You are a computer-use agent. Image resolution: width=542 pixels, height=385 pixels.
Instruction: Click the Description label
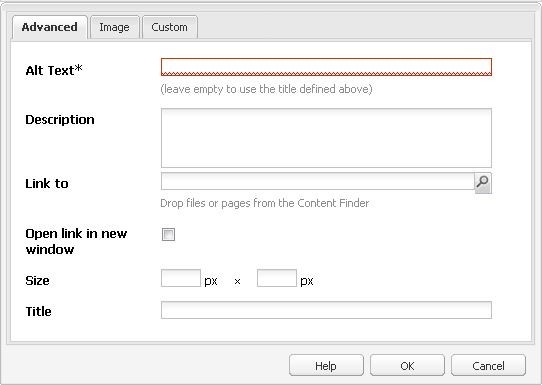click(x=60, y=120)
